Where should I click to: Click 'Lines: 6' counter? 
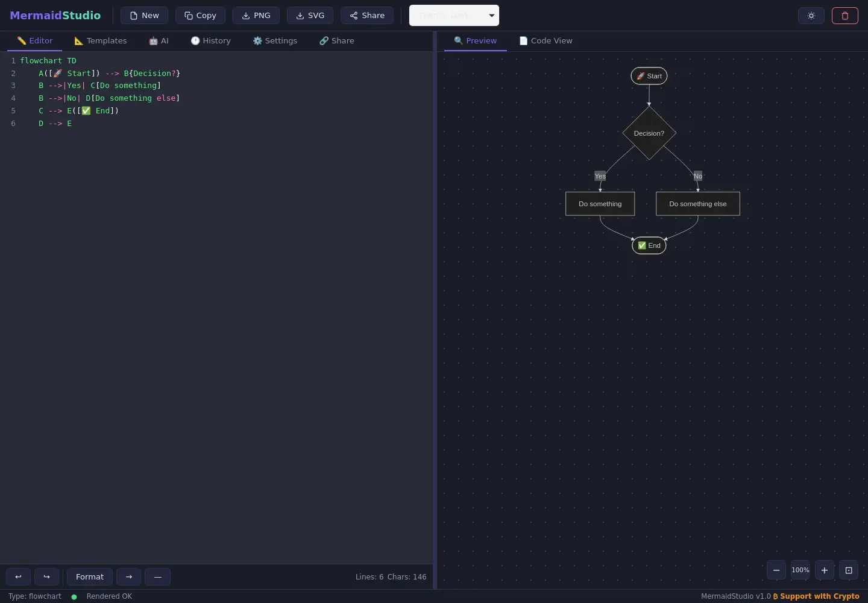click(x=370, y=577)
